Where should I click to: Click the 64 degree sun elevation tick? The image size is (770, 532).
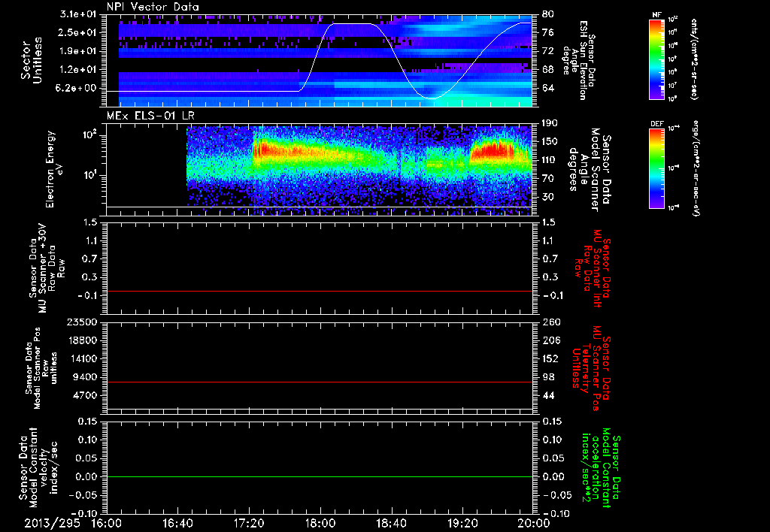(547, 89)
